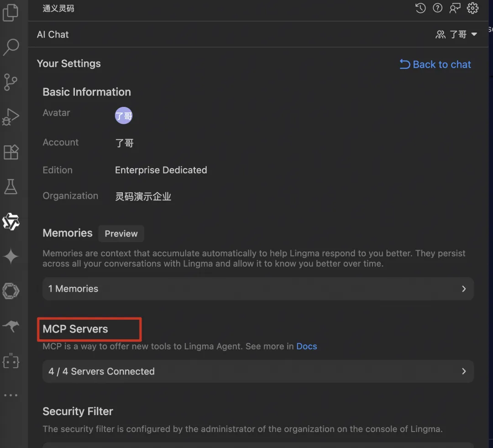
Task: Click the help question mark icon
Action: tap(438, 8)
